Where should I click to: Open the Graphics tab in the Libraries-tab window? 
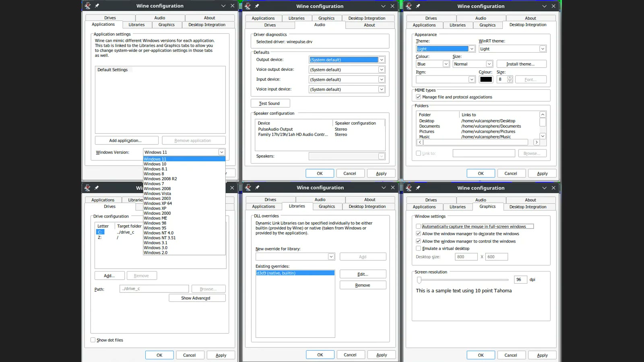click(x=327, y=207)
